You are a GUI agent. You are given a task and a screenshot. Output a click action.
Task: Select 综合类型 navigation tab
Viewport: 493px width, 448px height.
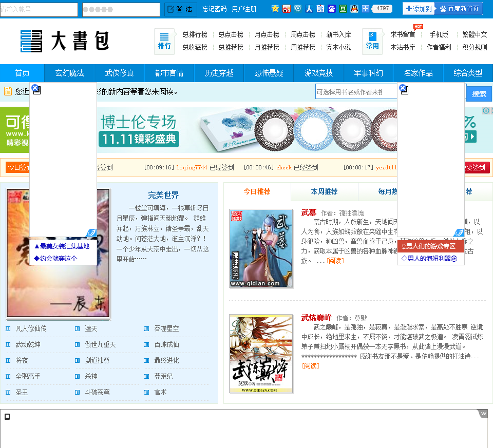pyautogui.click(x=468, y=73)
